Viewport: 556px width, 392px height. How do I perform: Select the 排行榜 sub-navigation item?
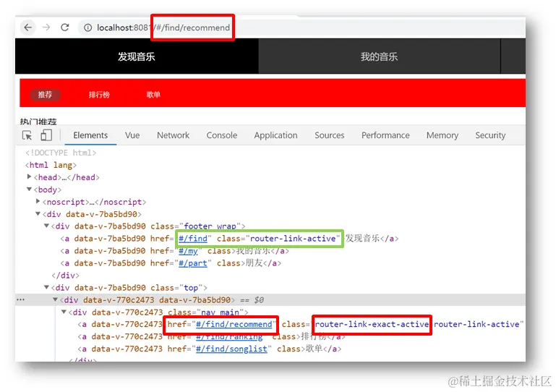tap(99, 95)
